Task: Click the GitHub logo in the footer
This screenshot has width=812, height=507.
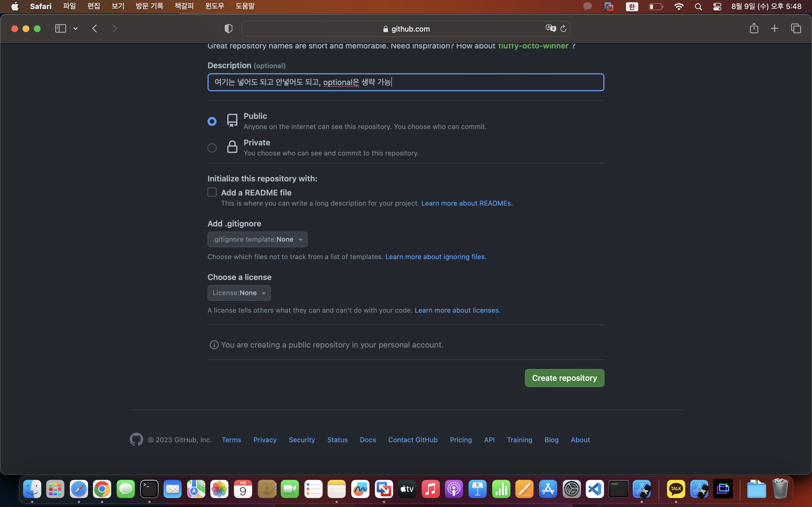Action: click(136, 439)
